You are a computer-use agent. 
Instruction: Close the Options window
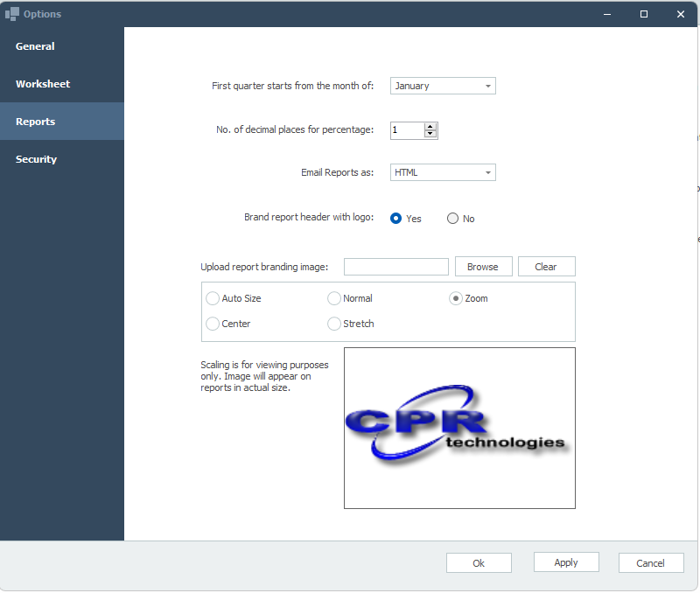681,14
